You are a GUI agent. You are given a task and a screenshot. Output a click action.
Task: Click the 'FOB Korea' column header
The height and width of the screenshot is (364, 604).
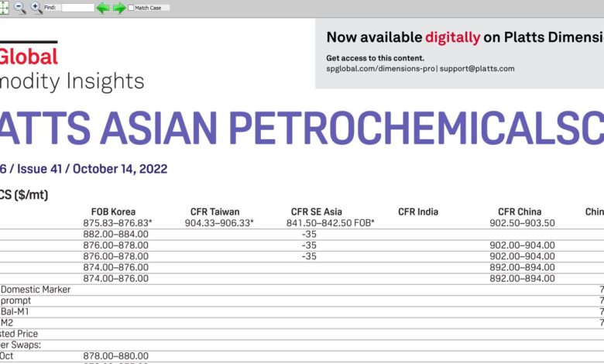pos(113,212)
